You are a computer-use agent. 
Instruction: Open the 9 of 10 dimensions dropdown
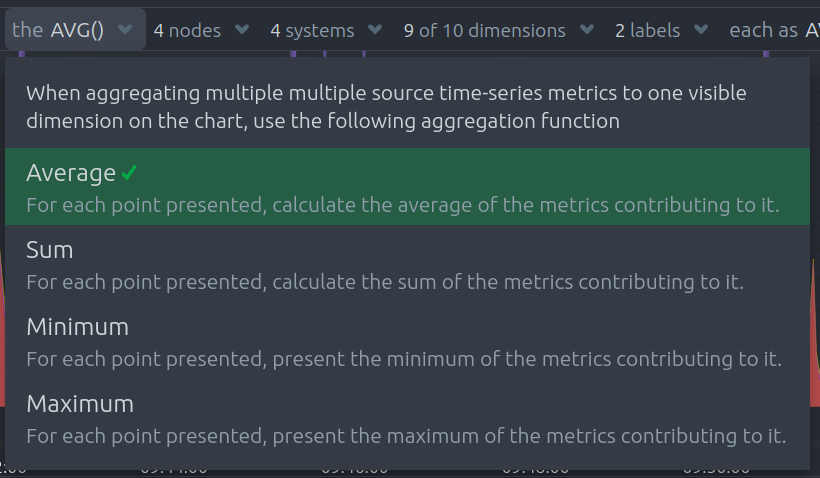(x=499, y=30)
